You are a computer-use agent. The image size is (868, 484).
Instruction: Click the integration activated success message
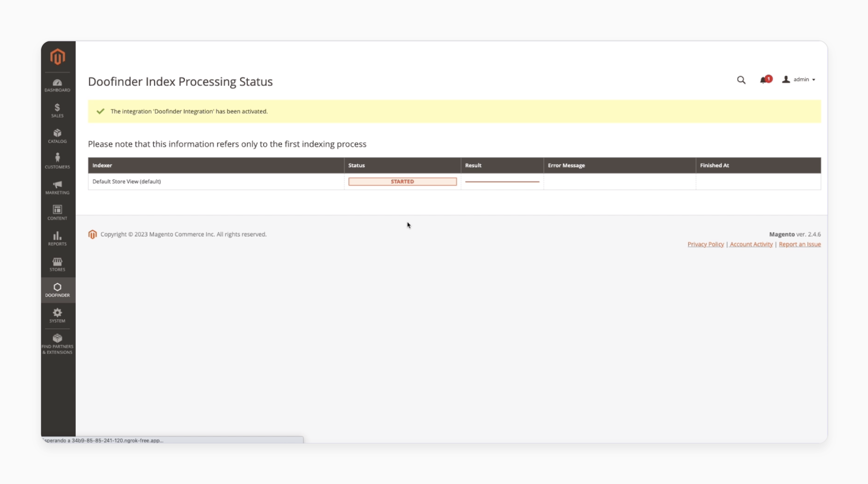click(x=455, y=111)
